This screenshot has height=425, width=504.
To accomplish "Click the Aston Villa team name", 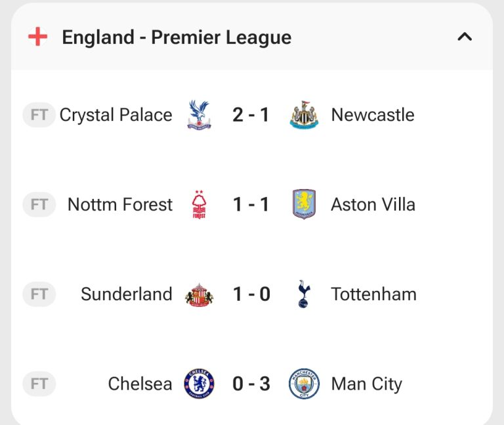I will click(373, 204).
